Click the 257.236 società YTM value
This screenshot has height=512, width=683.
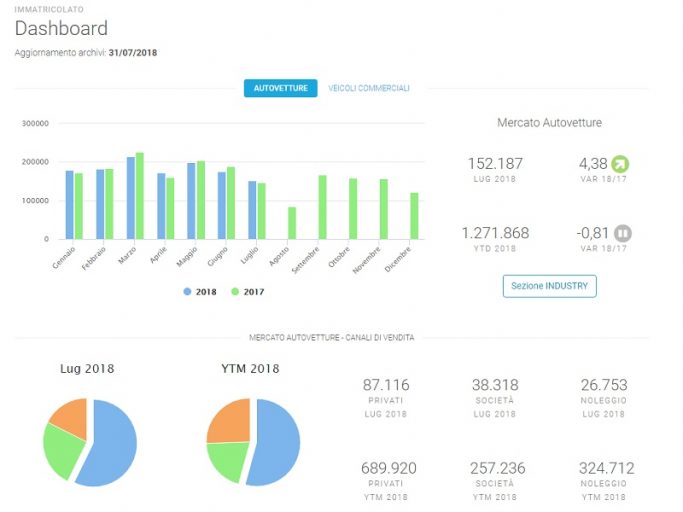497,468
